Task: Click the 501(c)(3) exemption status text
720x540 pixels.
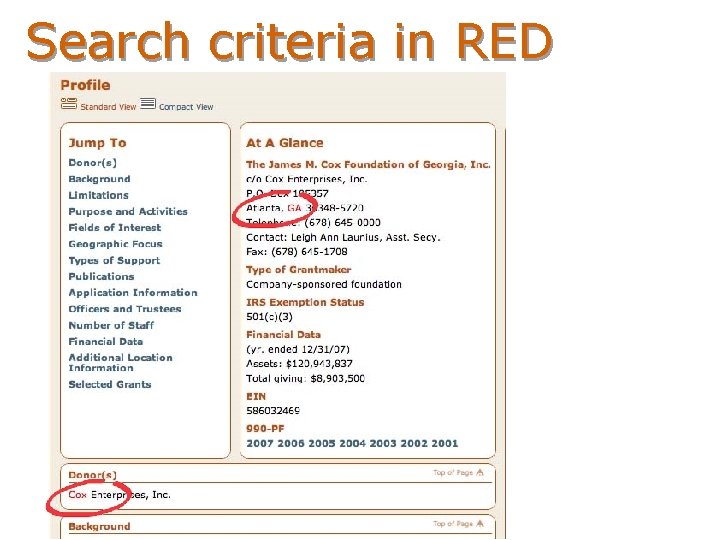Action: [x=269, y=316]
